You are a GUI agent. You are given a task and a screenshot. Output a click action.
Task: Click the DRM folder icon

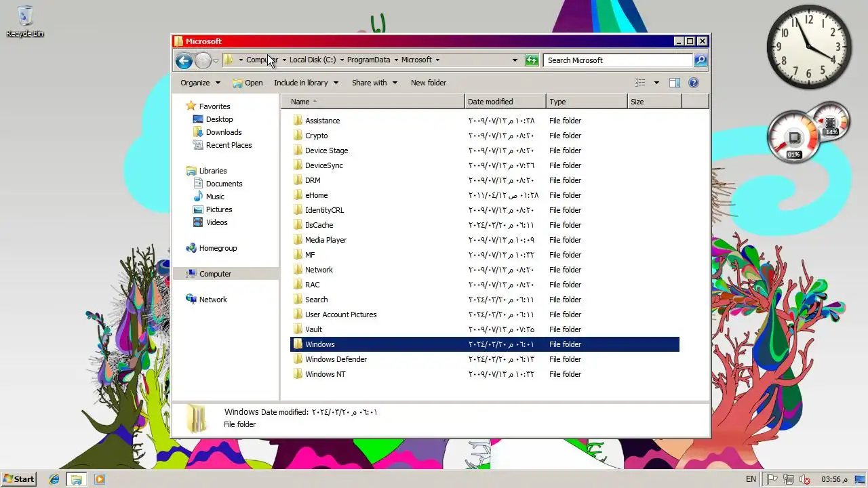(297, 180)
